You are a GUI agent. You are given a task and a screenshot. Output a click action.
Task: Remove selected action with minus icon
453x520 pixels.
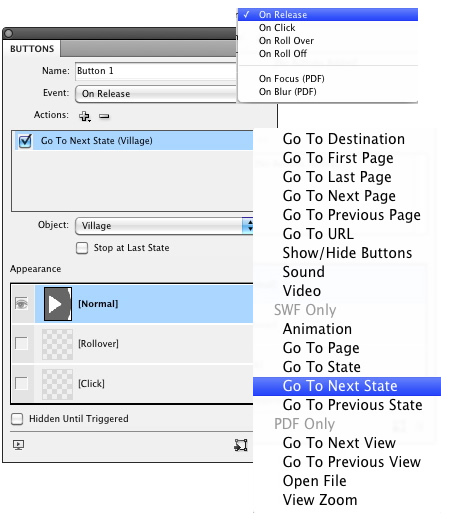point(104,116)
